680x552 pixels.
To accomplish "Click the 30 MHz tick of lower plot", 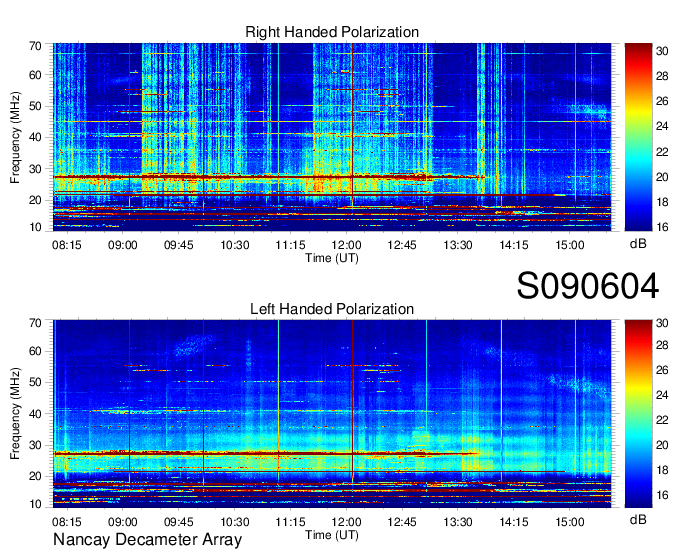I will tap(35, 445).
